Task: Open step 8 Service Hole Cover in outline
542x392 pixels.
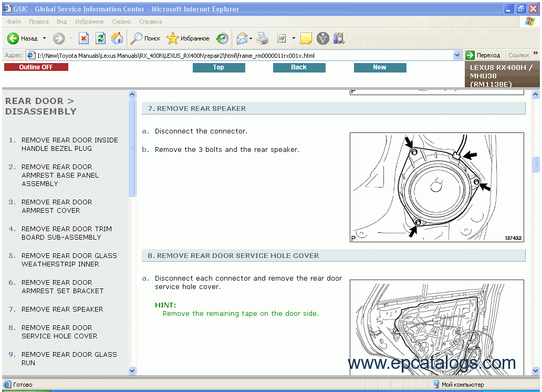Action: pyautogui.click(x=59, y=332)
